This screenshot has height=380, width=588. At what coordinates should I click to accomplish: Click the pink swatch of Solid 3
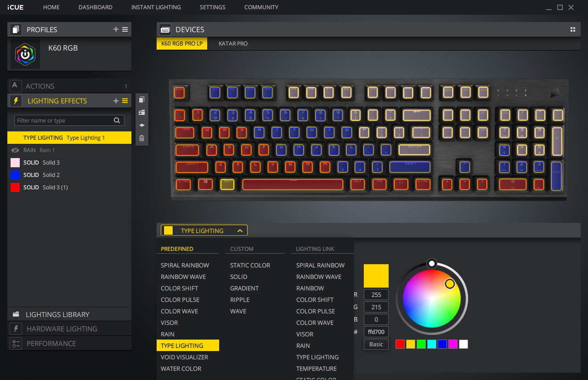(x=15, y=163)
